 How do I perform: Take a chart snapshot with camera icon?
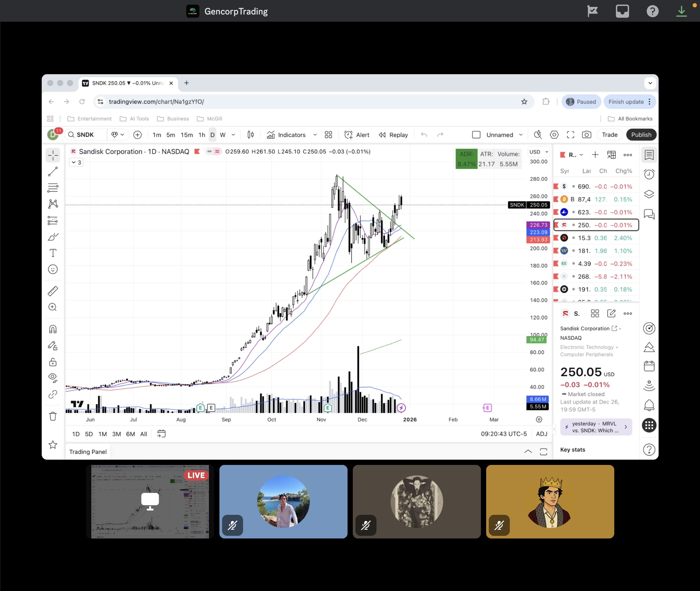coord(586,135)
